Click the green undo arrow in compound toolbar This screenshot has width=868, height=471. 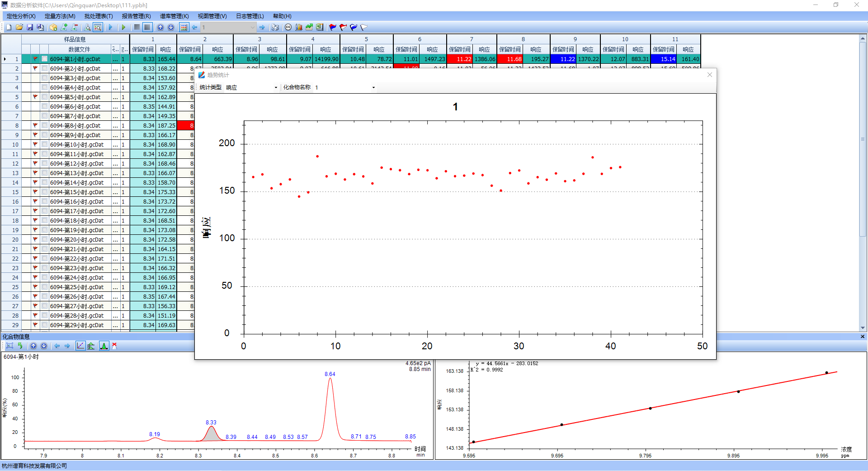20,346
